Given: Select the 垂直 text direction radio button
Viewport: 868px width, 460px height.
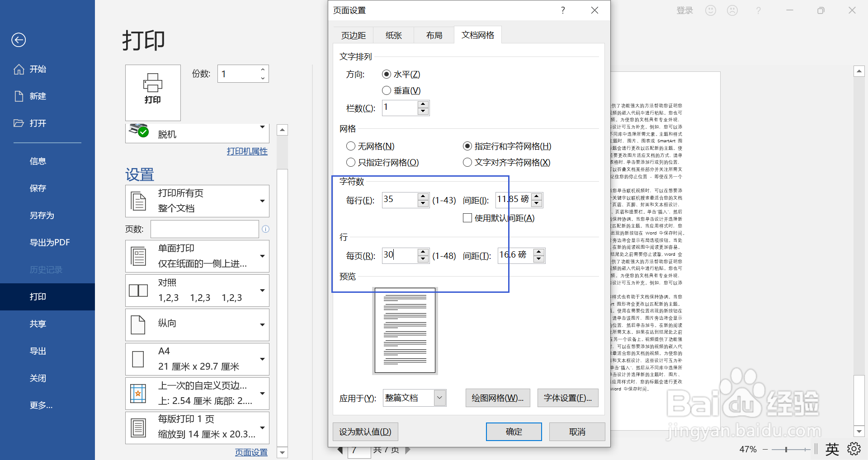Looking at the screenshot, I should point(387,90).
